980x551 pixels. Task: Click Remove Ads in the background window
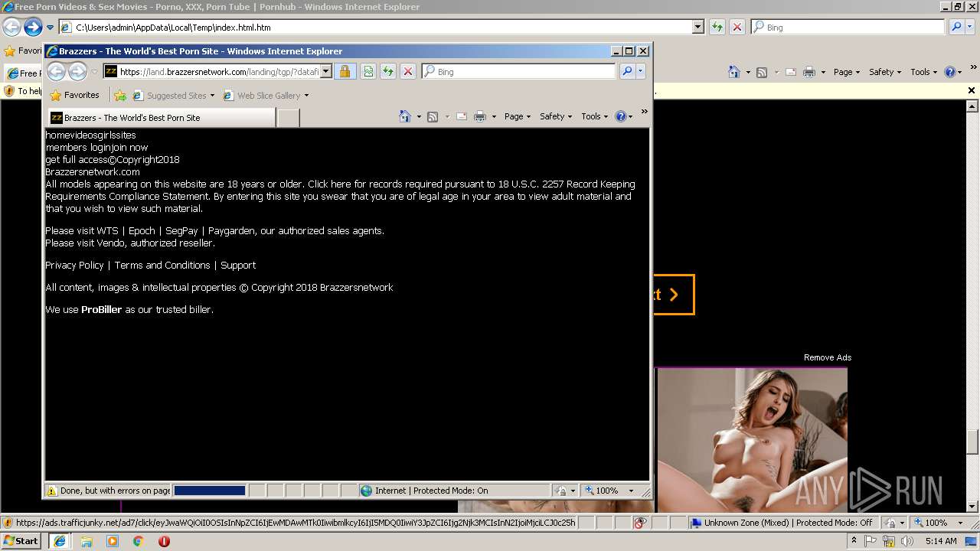827,357
